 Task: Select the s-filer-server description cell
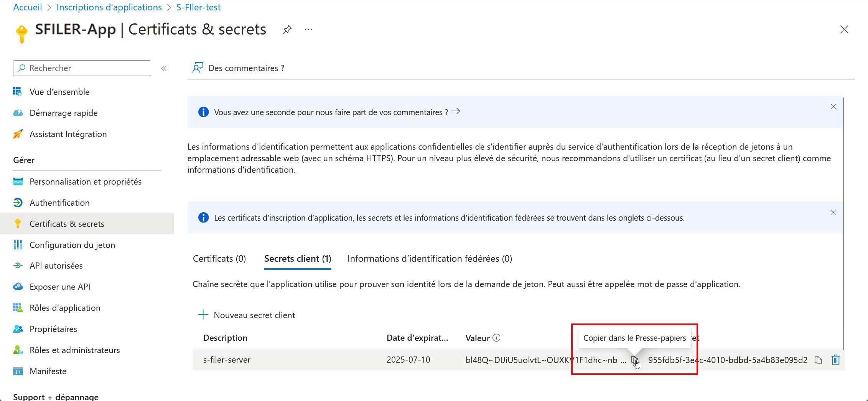[227, 360]
